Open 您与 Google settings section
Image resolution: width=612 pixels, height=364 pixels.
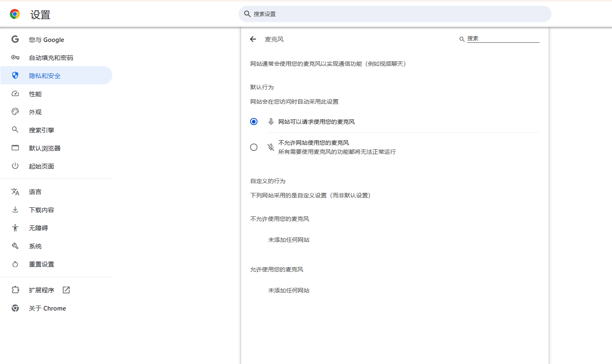pos(56,39)
